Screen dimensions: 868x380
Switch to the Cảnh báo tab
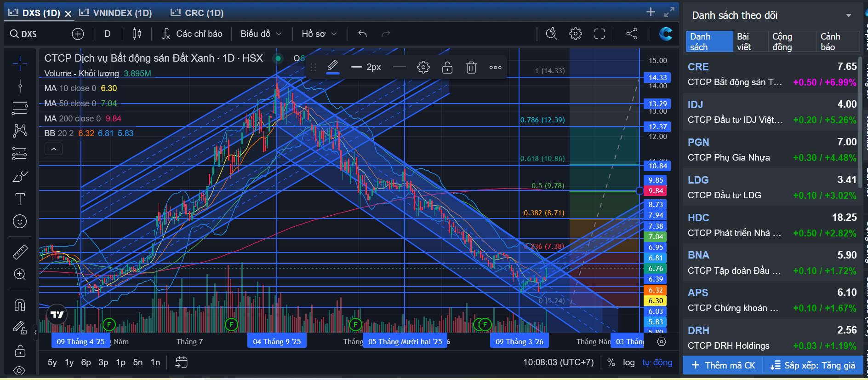pos(838,42)
